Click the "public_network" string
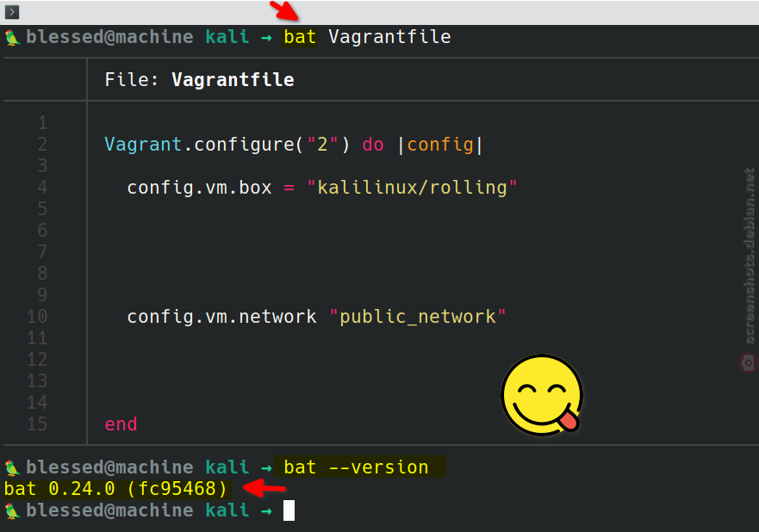759x532 pixels. coord(417,317)
